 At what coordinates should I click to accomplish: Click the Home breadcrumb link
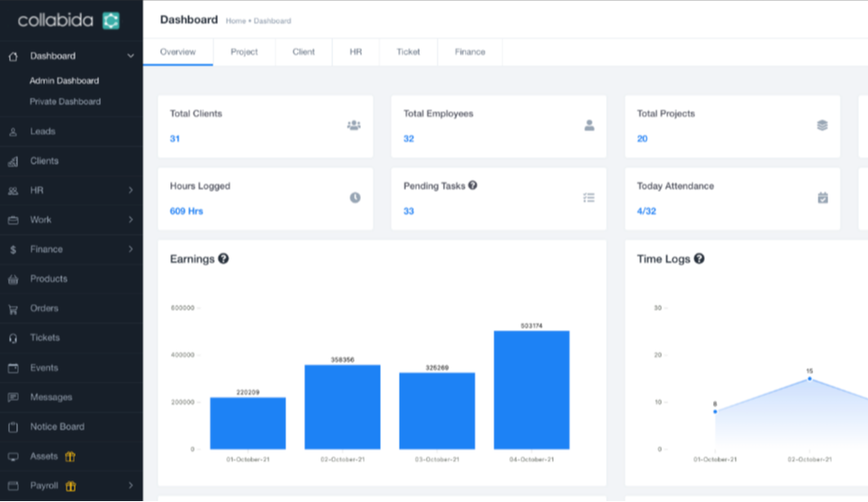pos(235,21)
